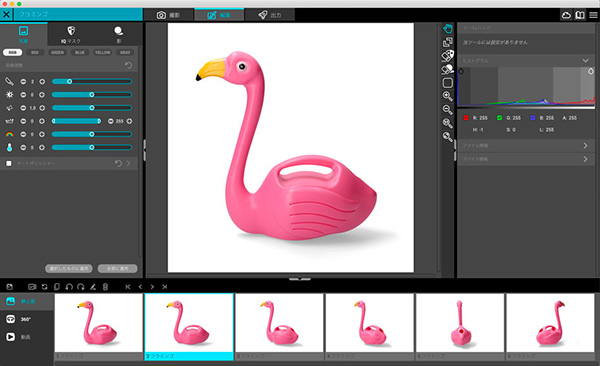Click the rotate left icon above thumbnails
Viewport: 600px width, 366px height.
[x=69, y=287]
